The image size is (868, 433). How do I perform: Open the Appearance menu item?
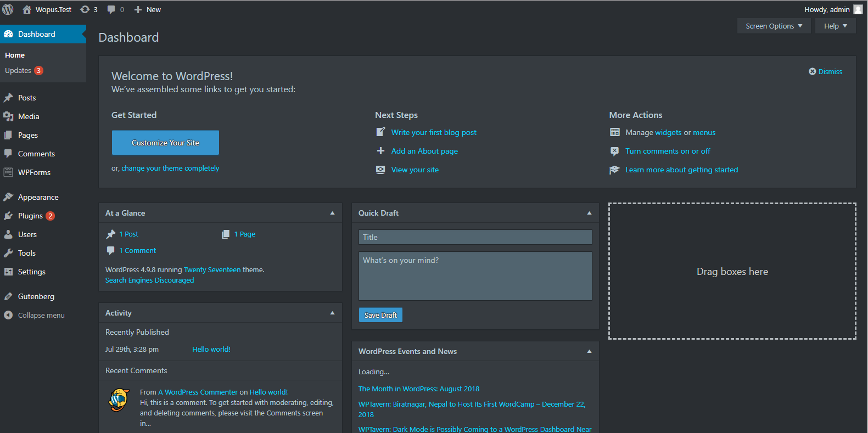point(38,197)
